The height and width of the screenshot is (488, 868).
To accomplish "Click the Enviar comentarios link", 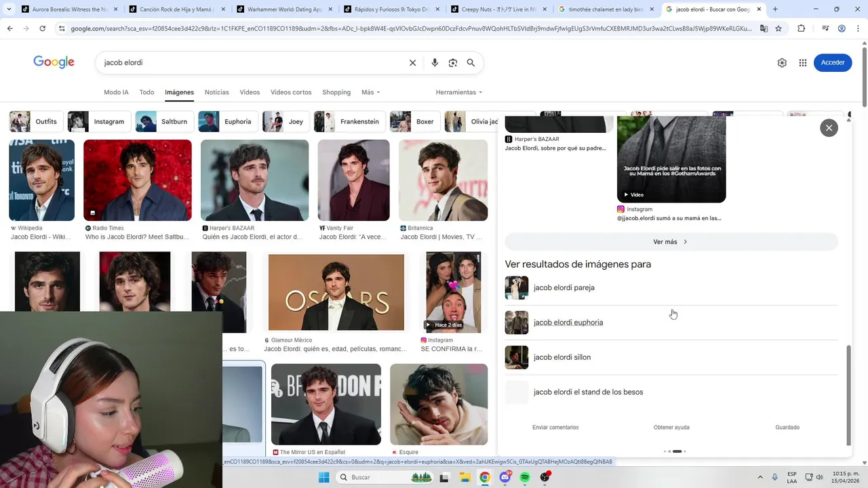I will click(555, 428).
